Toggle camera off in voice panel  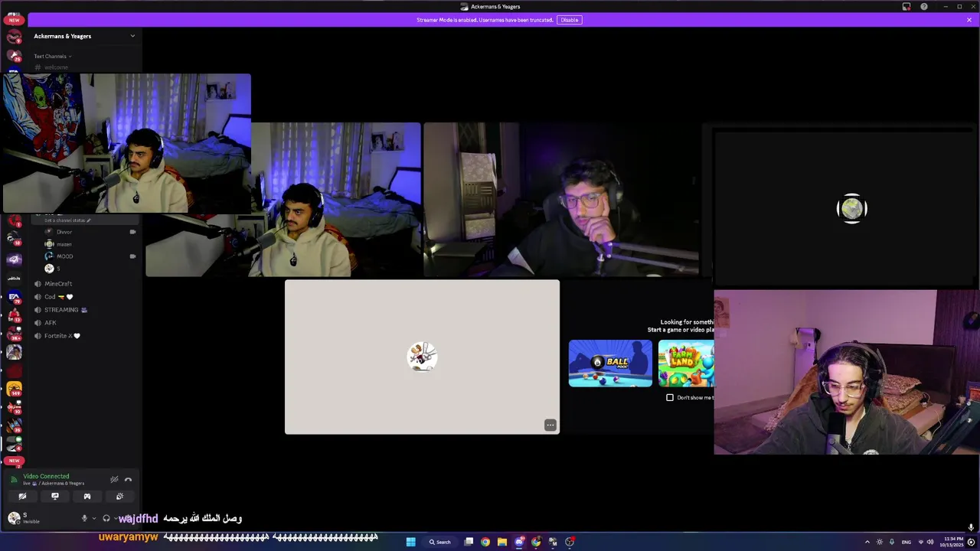point(22,497)
